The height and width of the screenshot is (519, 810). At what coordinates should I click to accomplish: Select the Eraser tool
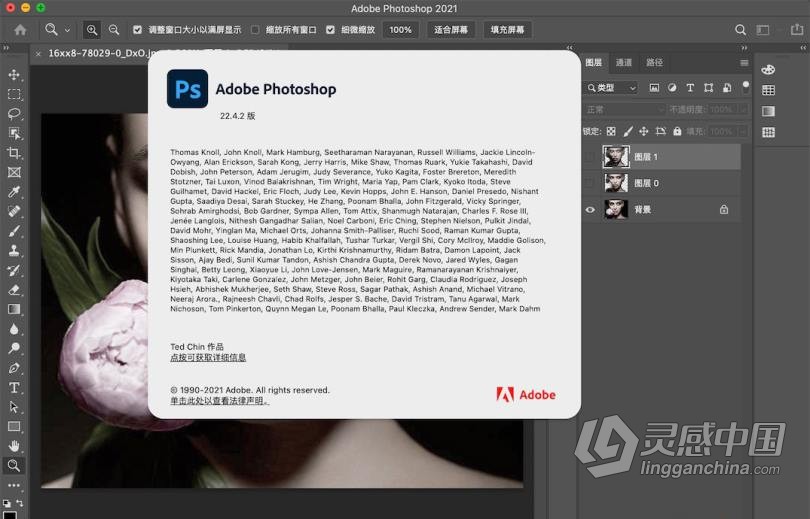(x=14, y=290)
